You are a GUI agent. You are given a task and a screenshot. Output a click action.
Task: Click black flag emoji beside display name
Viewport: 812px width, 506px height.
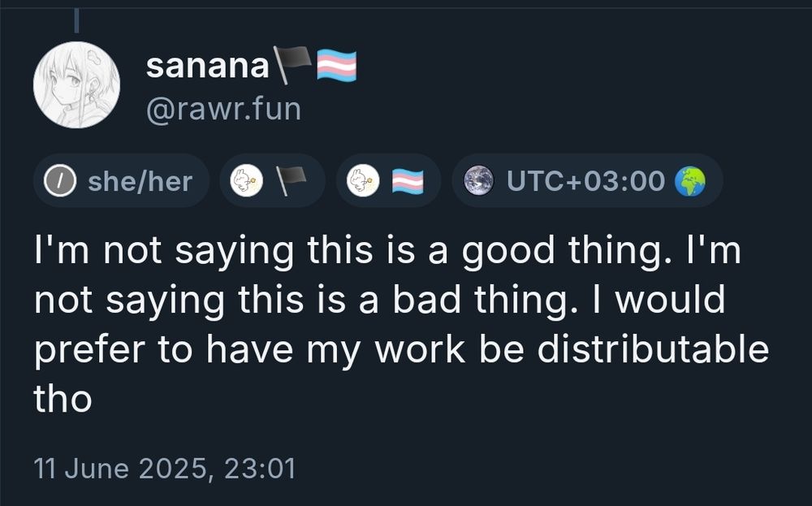click(x=292, y=65)
